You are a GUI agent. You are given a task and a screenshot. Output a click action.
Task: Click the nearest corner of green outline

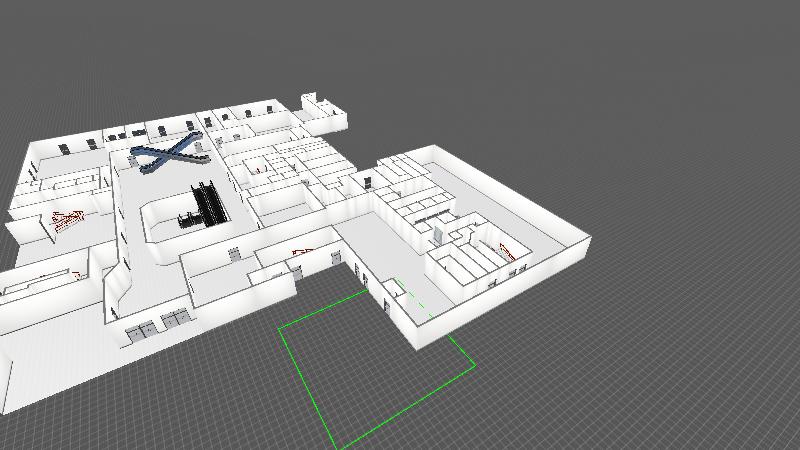[336, 446]
